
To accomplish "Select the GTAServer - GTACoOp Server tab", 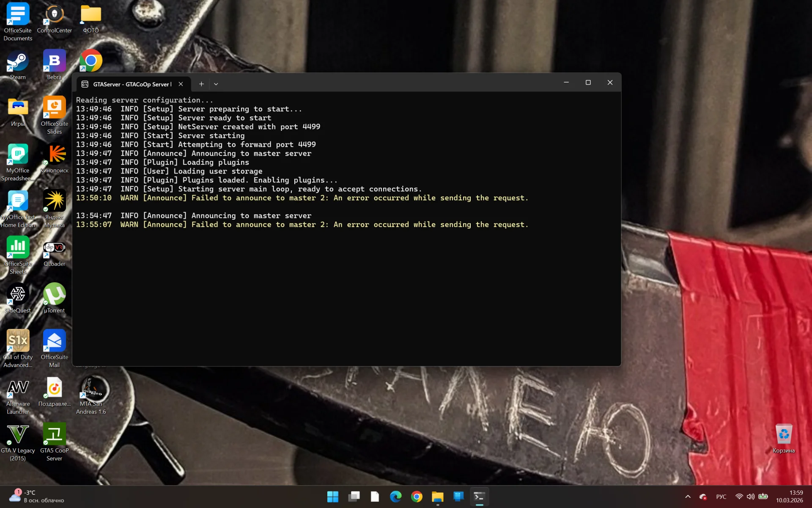I will coord(132,84).
